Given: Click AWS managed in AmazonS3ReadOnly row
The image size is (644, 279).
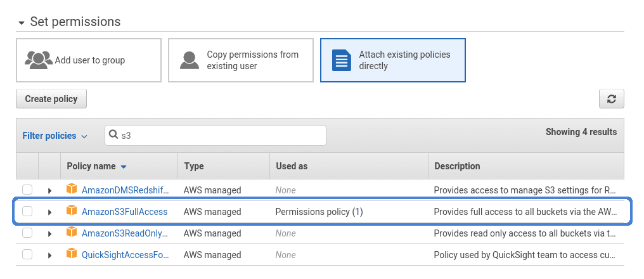Looking at the screenshot, I should pos(212,233).
